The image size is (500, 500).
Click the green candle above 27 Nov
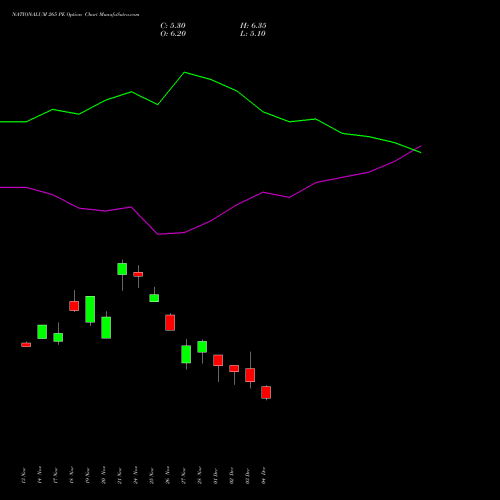pyautogui.click(x=186, y=354)
